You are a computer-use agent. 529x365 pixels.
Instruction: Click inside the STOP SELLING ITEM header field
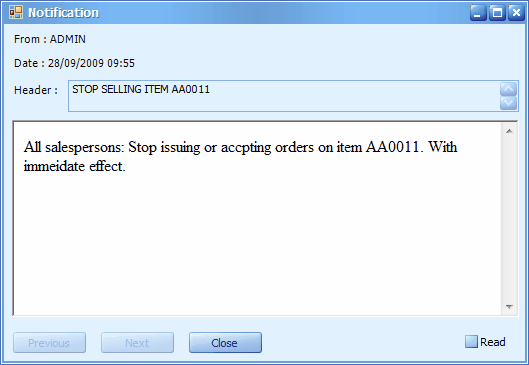point(284,96)
